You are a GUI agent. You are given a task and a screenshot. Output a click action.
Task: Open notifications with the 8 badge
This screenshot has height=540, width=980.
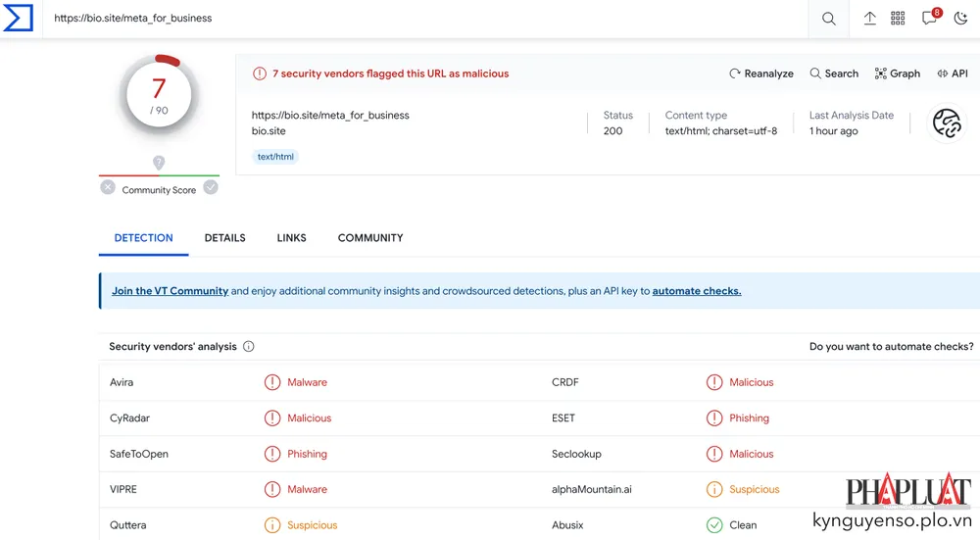(930, 19)
